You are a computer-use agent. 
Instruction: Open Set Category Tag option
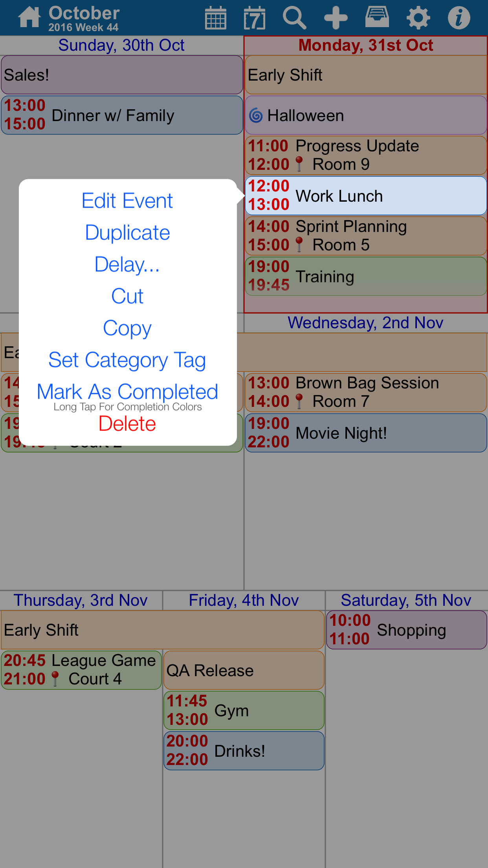127,360
